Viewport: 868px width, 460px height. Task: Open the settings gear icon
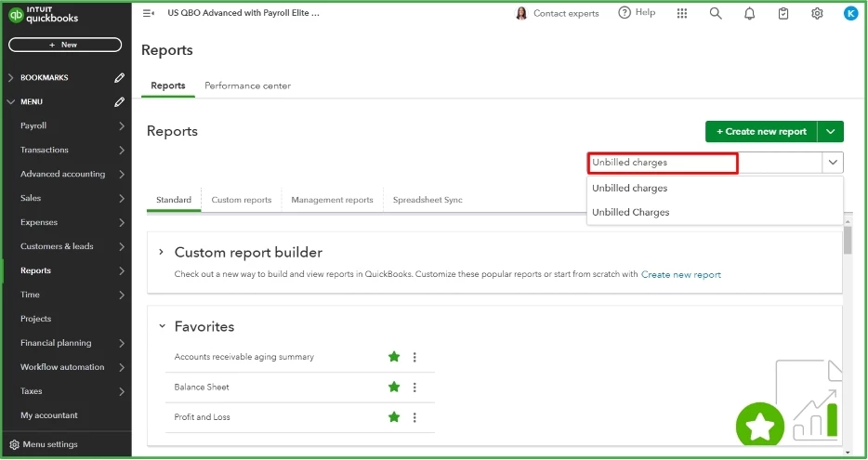click(x=817, y=13)
